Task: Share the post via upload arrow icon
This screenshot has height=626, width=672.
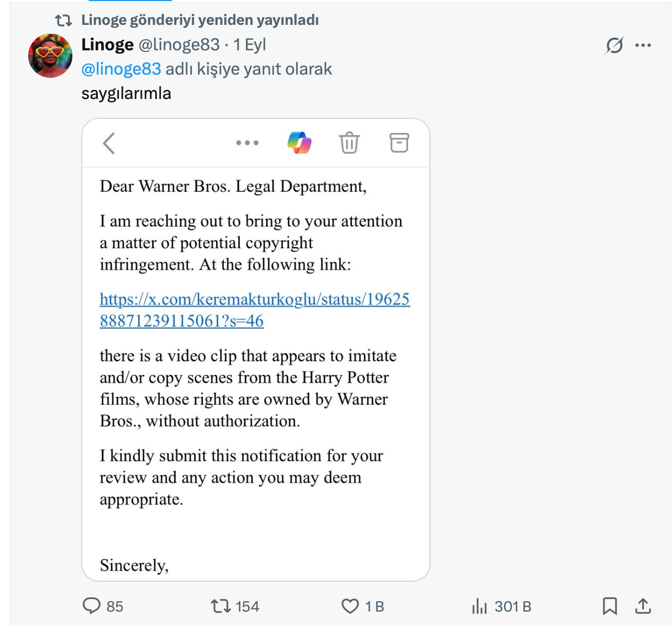Action: tap(643, 606)
